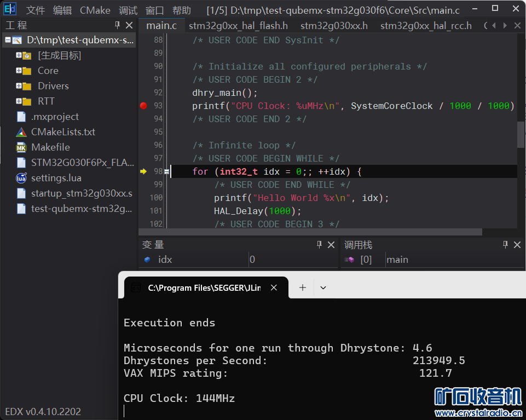The height and width of the screenshot is (420, 526).
Task: Maximize the EDX window
Action: (x=495, y=8)
